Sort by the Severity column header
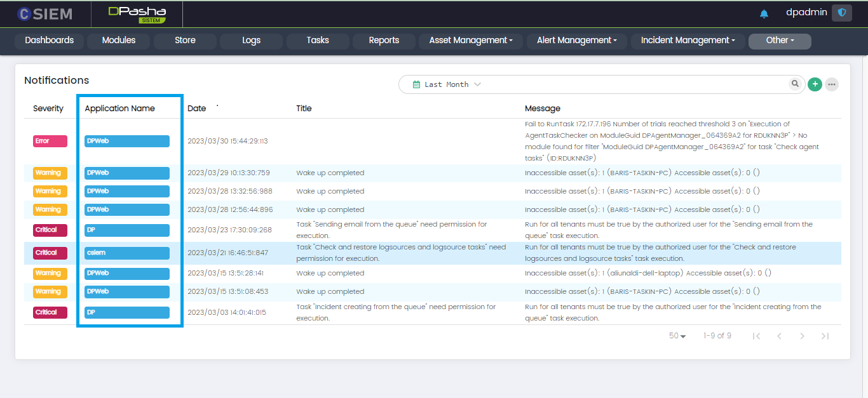868x398 pixels. [48, 109]
